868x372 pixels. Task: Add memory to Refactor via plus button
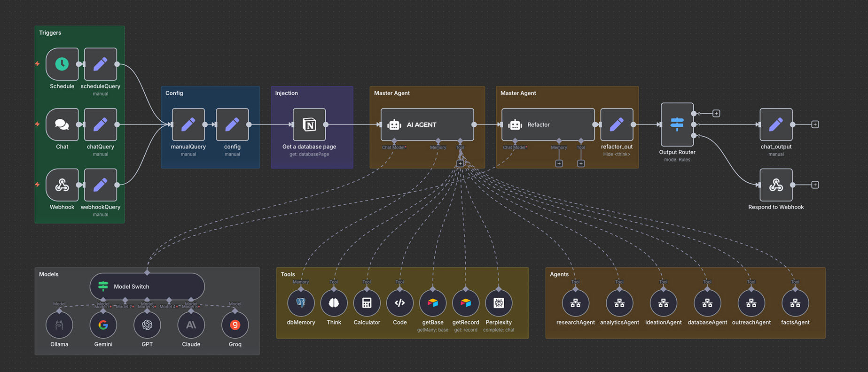(559, 163)
